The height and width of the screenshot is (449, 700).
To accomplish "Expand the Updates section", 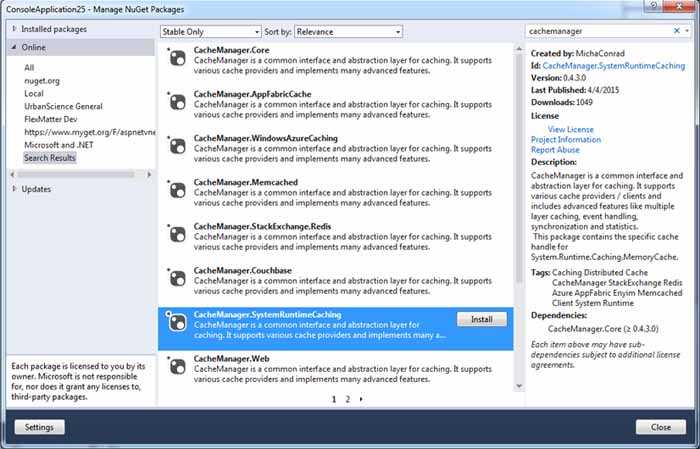I will (x=14, y=189).
